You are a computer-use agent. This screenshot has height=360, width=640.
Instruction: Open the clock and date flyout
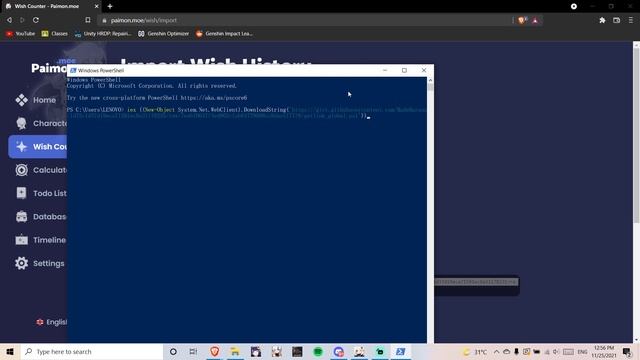coord(604,351)
